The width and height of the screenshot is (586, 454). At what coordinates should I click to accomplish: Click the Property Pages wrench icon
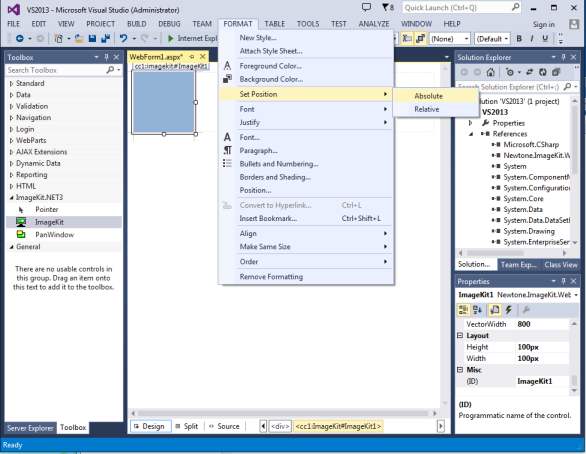click(x=526, y=310)
